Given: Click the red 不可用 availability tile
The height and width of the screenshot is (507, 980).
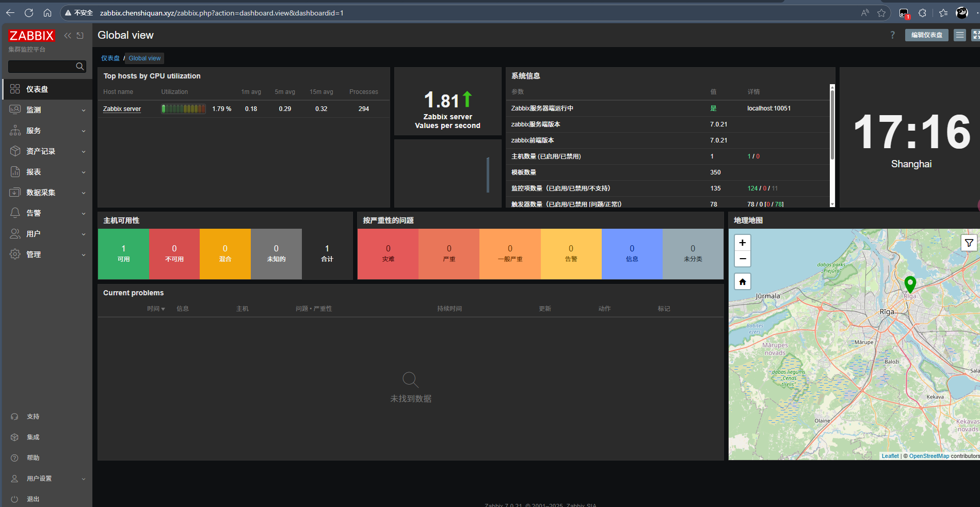Looking at the screenshot, I should tap(174, 254).
